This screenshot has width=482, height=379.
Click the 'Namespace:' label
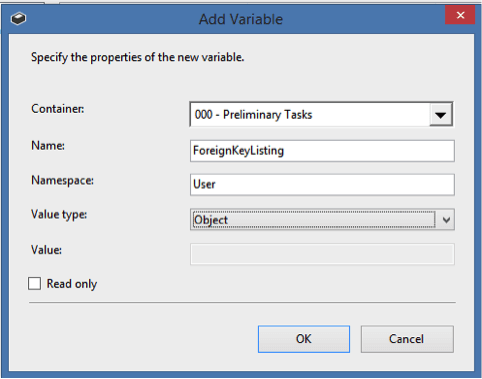click(x=62, y=181)
